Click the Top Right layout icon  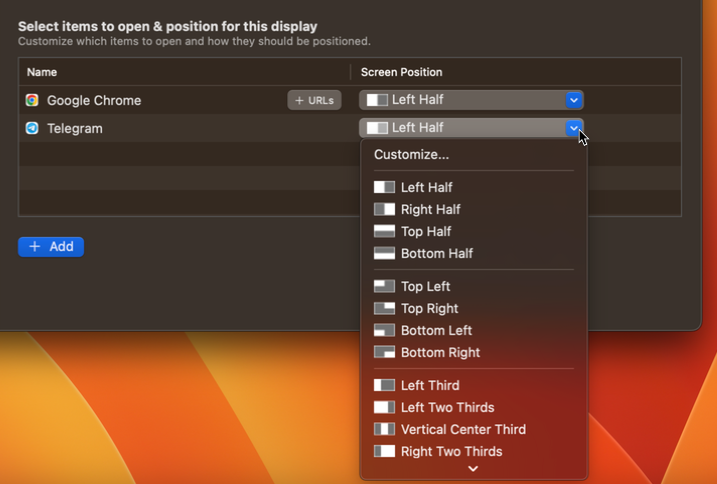(x=384, y=308)
